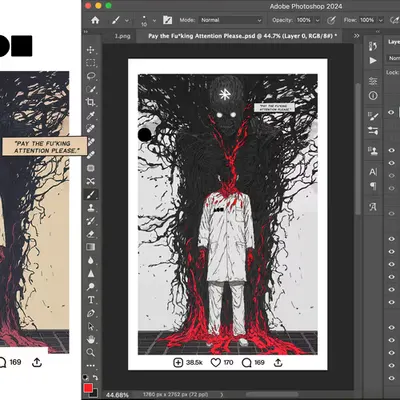Toggle the brush settings panel button
Image resolution: width=400 pixels, height=400 pixels.
pos(168,20)
